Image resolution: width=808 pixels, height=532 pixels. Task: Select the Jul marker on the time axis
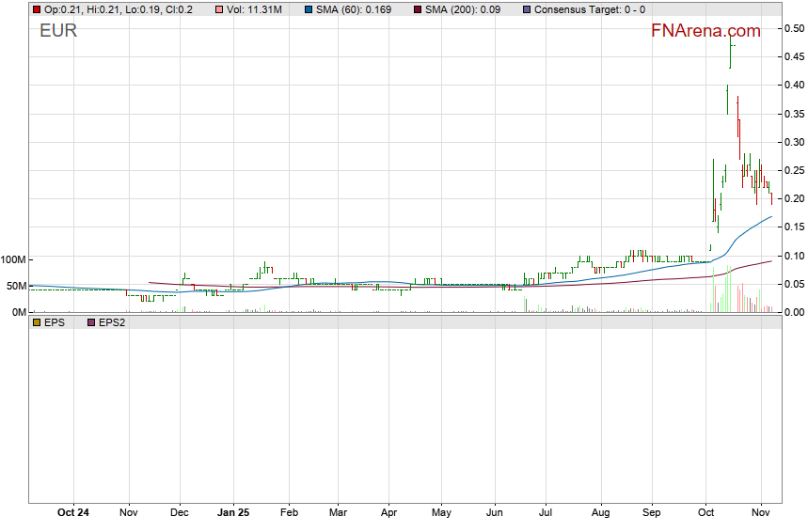pos(545,513)
